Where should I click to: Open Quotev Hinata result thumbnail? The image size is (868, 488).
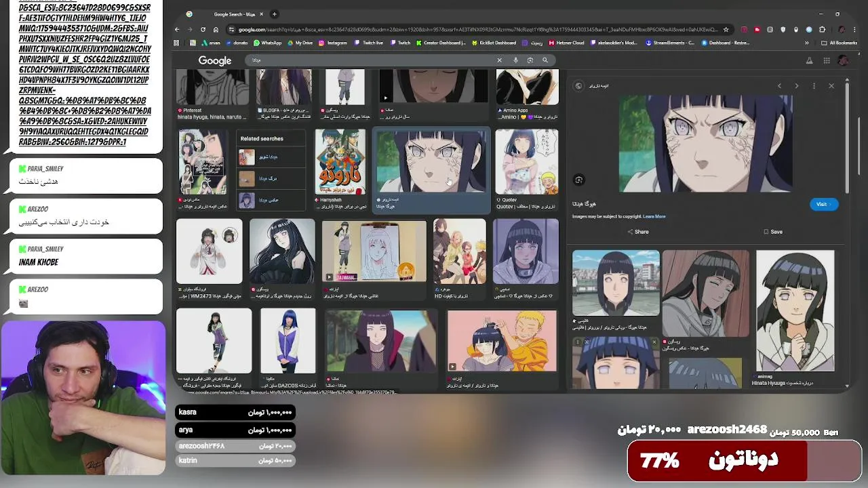[526, 163]
